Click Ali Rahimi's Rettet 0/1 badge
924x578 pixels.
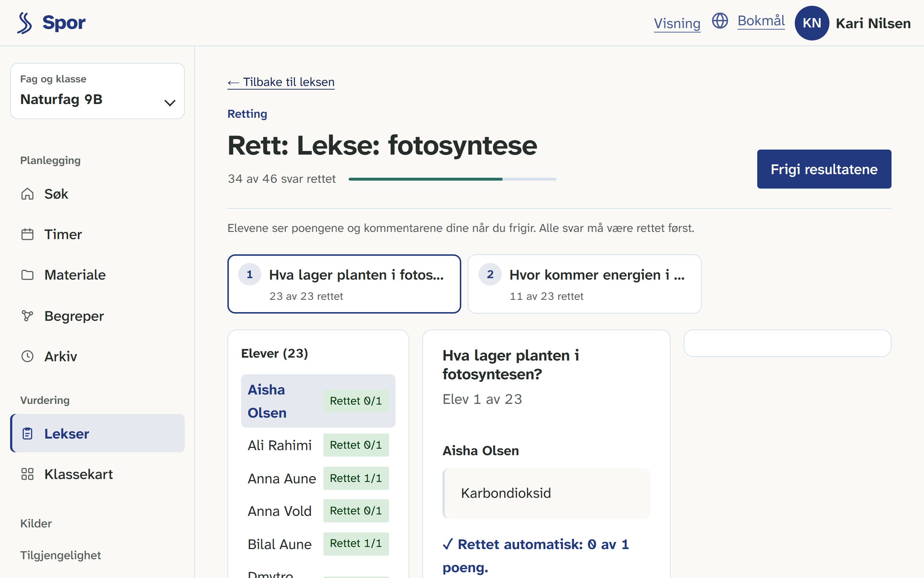[356, 445]
